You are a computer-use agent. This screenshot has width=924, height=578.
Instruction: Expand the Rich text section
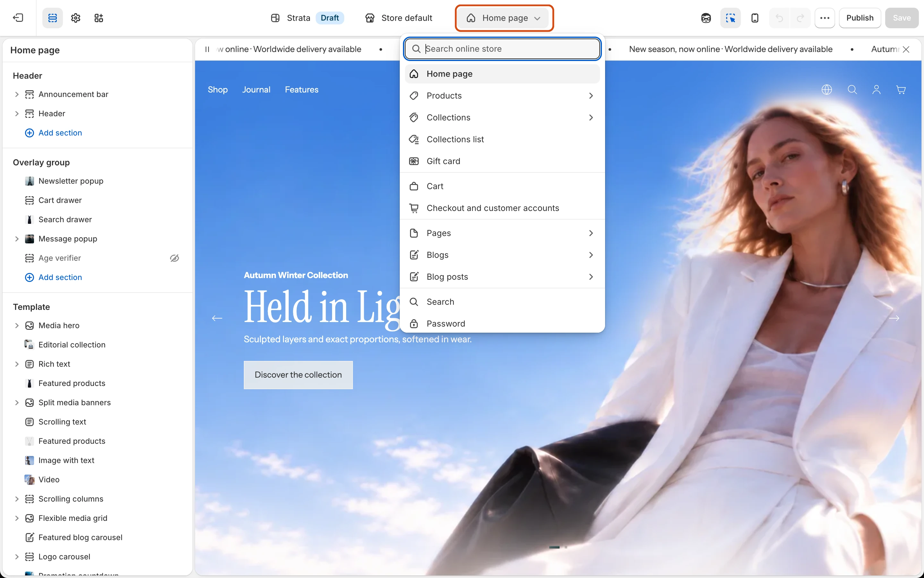click(x=17, y=364)
